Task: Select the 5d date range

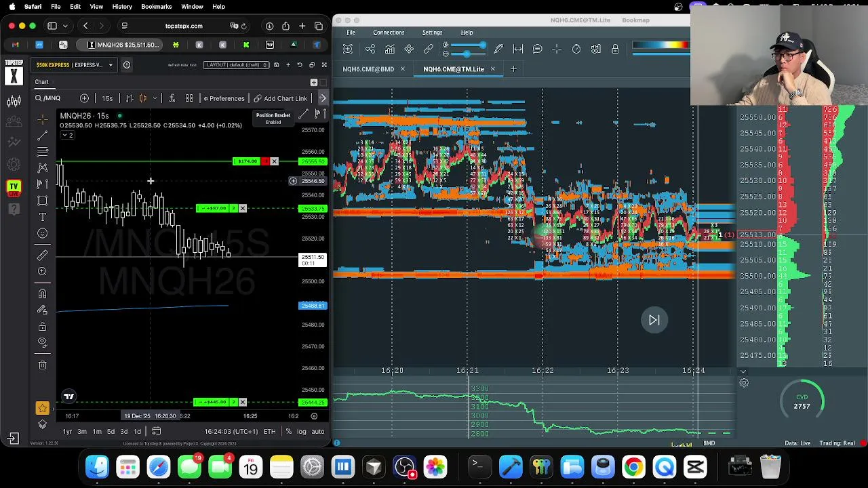Action: 111,432
